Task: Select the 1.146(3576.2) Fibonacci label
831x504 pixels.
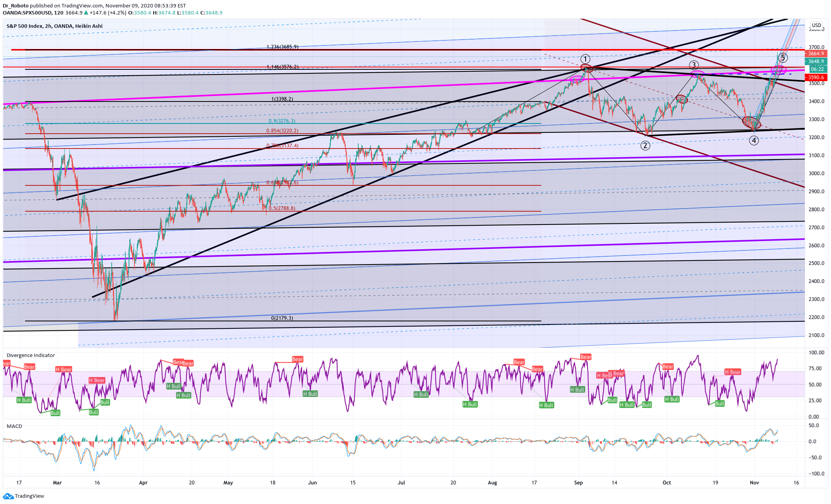Action: click(x=282, y=67)
